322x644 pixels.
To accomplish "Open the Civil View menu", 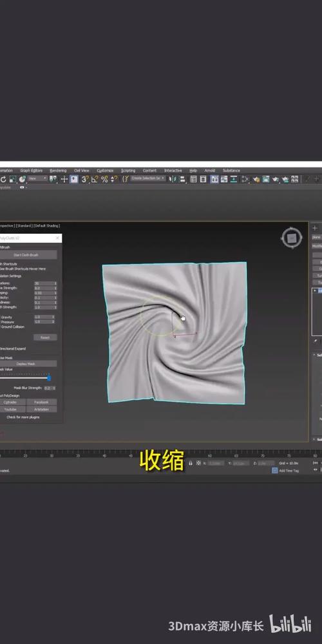I will pyautogui.click(x=81, y=171).
